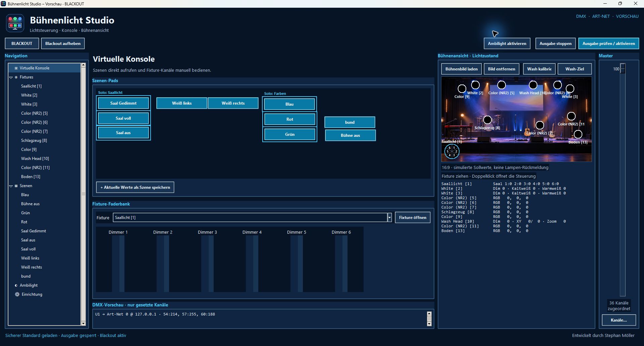
Task: Select the Color [9] fixture marker on stage
Action: (x=462, y=89)
